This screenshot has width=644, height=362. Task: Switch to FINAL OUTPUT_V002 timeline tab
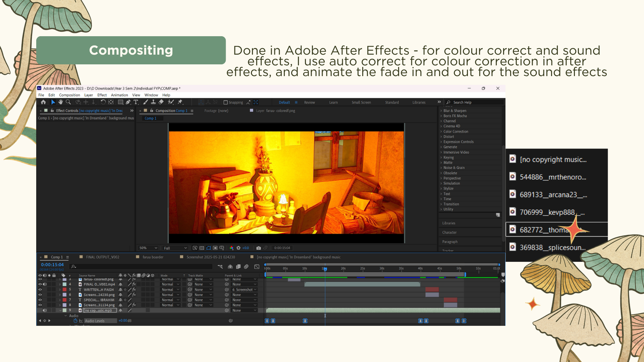[x=102, y=257]
